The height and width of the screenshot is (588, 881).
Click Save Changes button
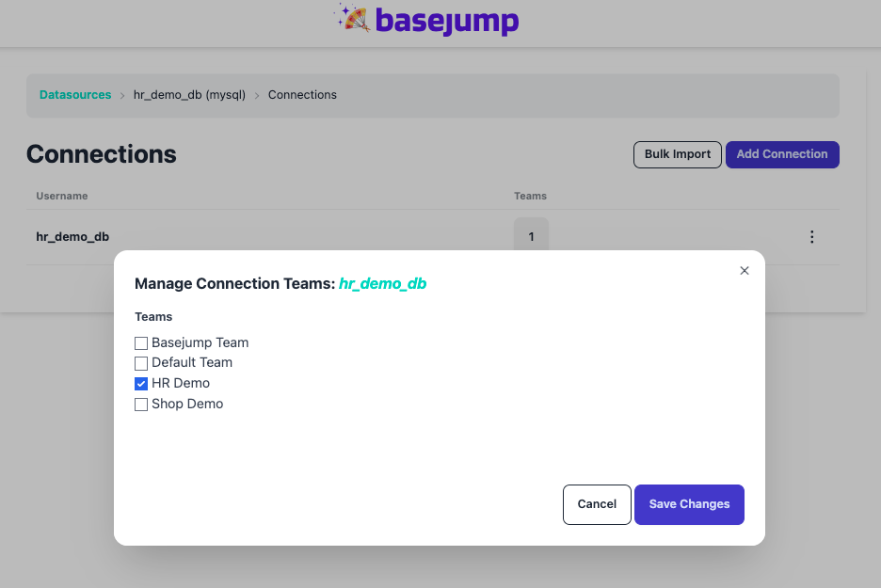pos(689,504)
